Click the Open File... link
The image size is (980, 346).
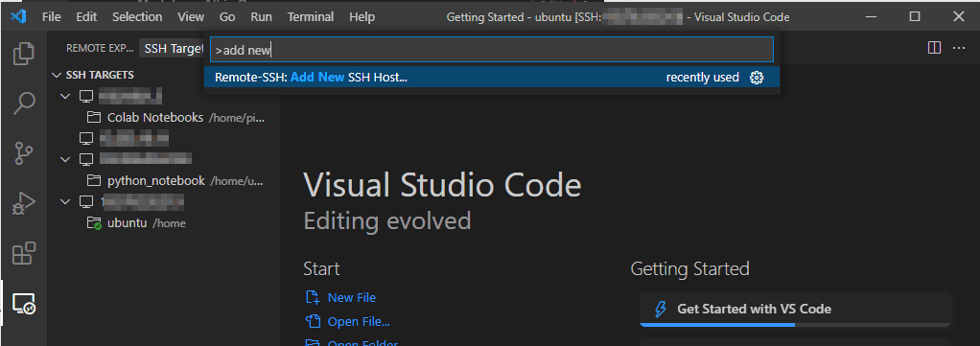pos(359,322)
